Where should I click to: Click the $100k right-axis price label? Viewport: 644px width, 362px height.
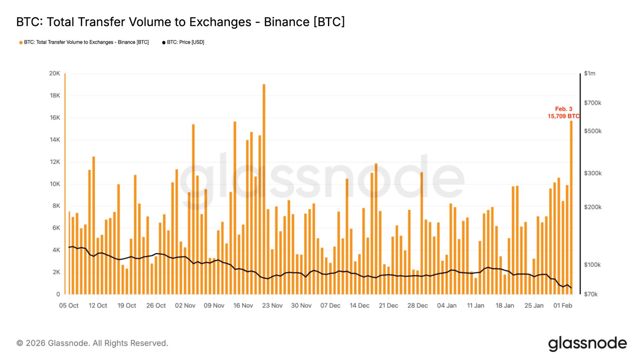[592, 265]
